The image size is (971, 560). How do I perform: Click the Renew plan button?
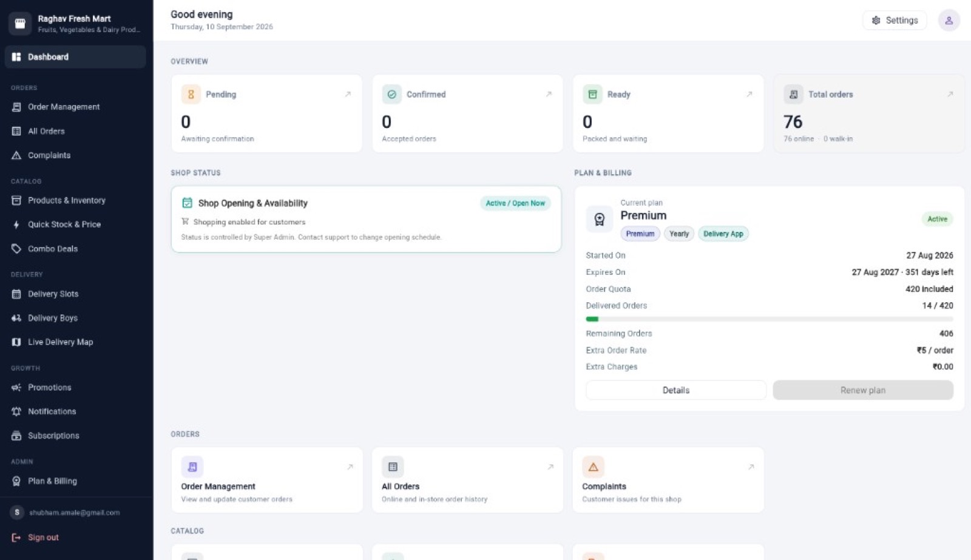(863, 390)
